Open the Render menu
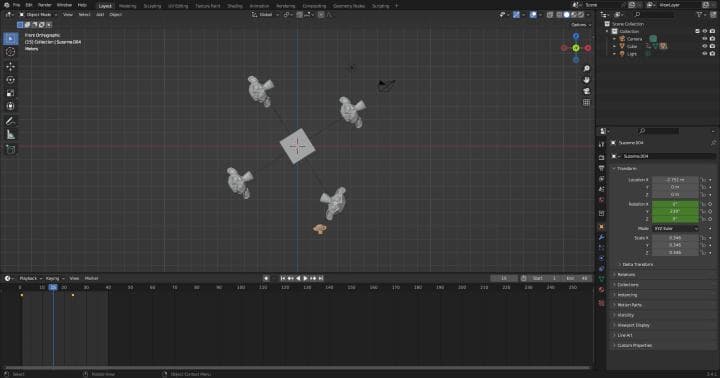720x378 pixels. 45,5
